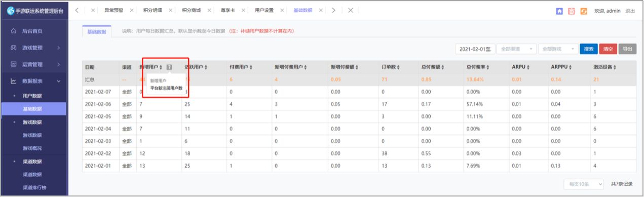Click the gamepad icon beside 游戏管理

(x=13, y=48)
